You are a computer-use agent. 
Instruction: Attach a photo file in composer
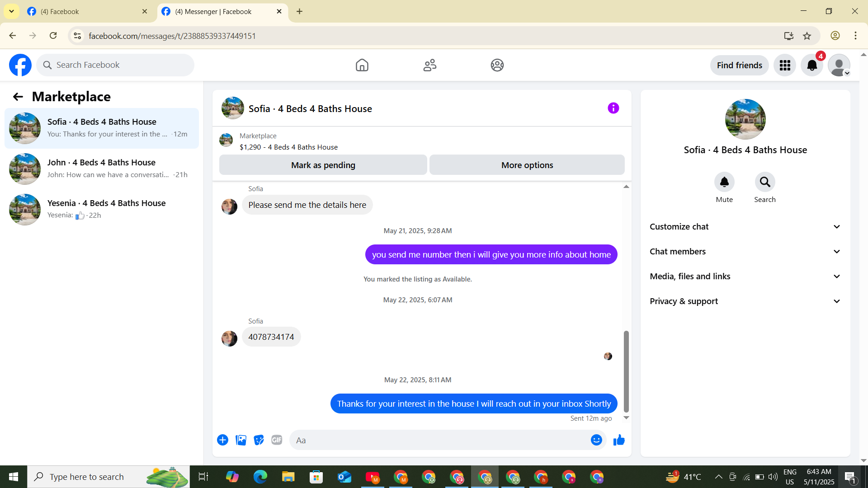click(241, 440)
